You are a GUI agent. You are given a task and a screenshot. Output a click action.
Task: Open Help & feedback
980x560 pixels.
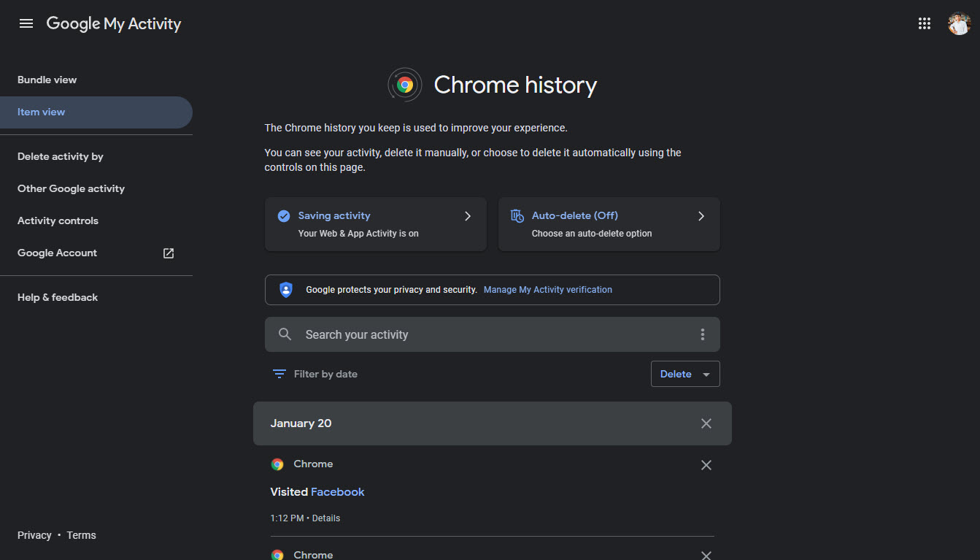tap(58, 297)
